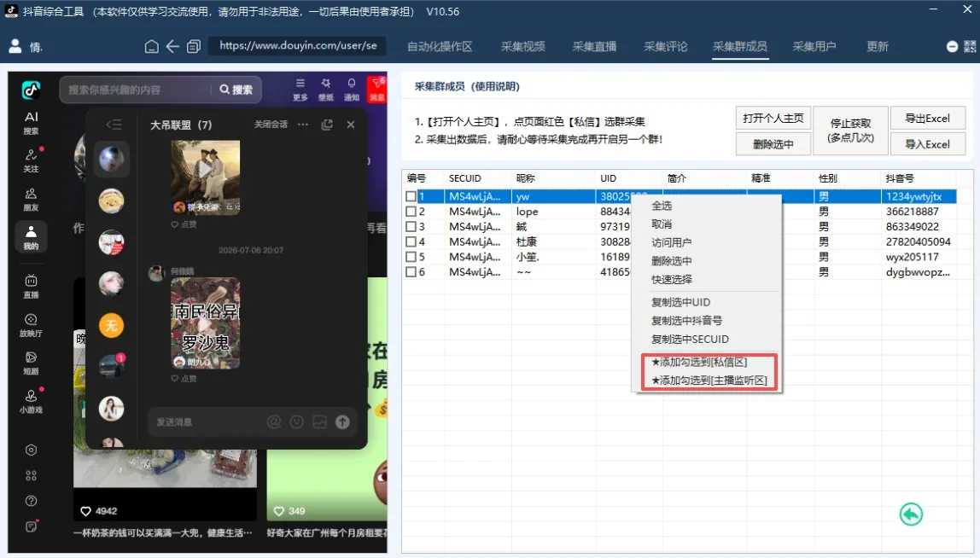Switch to 采集视频 tab

pos(522,46)
